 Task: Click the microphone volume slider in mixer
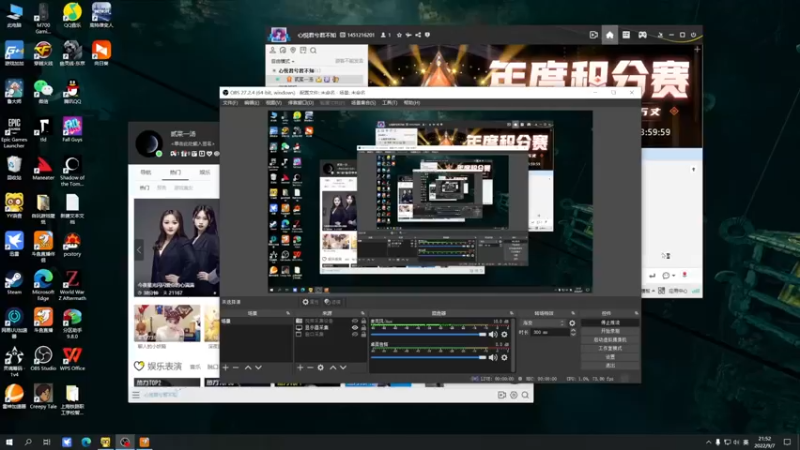point(429,335)
